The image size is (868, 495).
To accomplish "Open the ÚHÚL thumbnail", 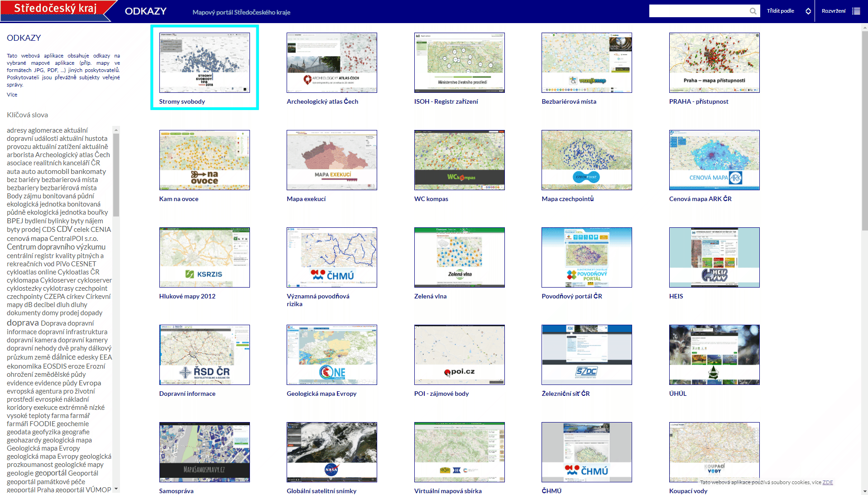I will click(714, 355).
